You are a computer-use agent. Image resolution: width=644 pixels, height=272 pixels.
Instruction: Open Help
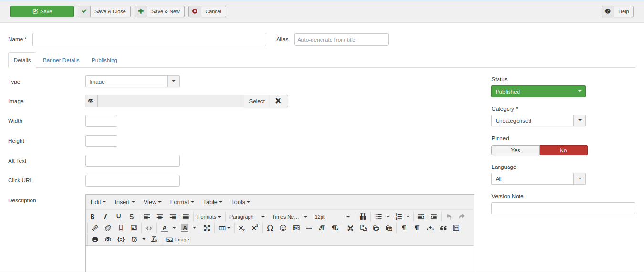tap(617, 11)
